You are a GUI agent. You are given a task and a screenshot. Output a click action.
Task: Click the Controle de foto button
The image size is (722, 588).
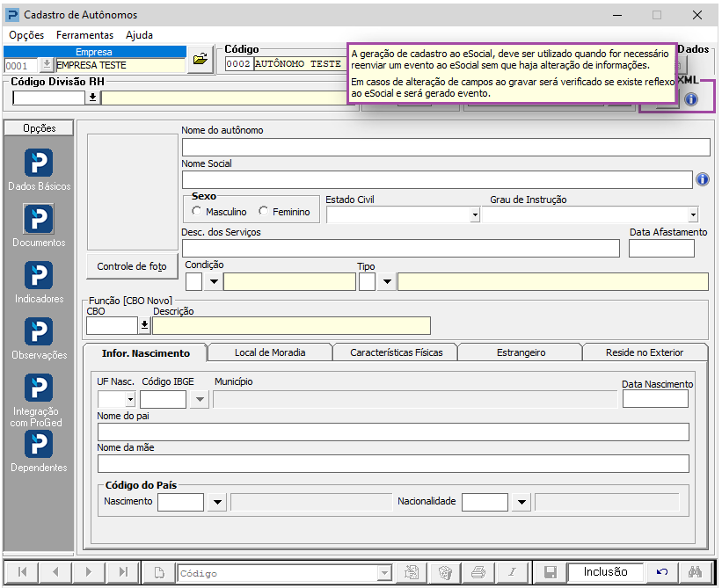132,266
